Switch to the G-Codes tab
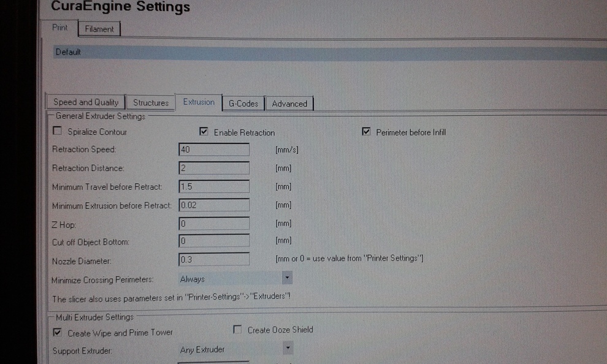607x364 pixels. 243,104
